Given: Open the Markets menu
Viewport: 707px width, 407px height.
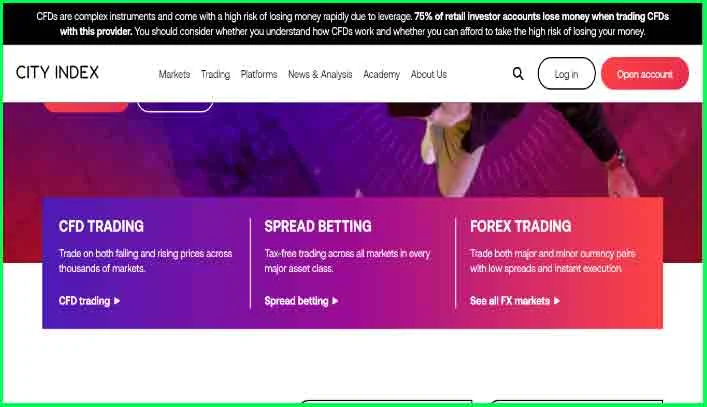Looking at the screenshot, I should pos(174,74).
